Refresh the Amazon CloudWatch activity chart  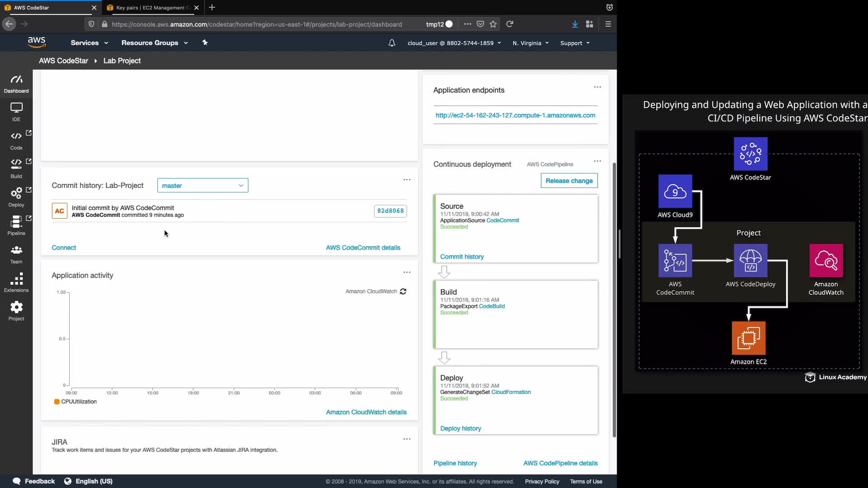[x=403, y=291]
